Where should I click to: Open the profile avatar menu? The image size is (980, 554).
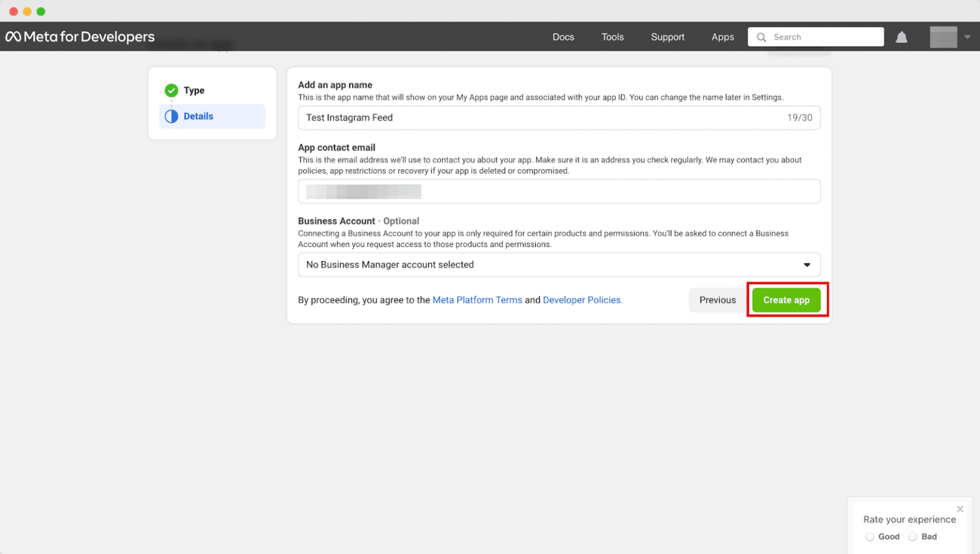pyautogui.click(x=944, y=36)
